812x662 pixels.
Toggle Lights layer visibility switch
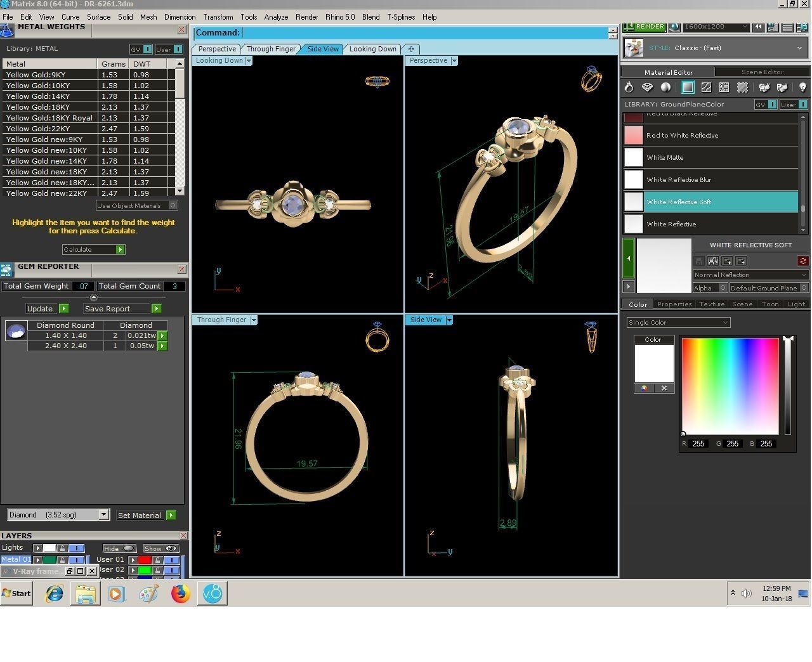[76, 548]
